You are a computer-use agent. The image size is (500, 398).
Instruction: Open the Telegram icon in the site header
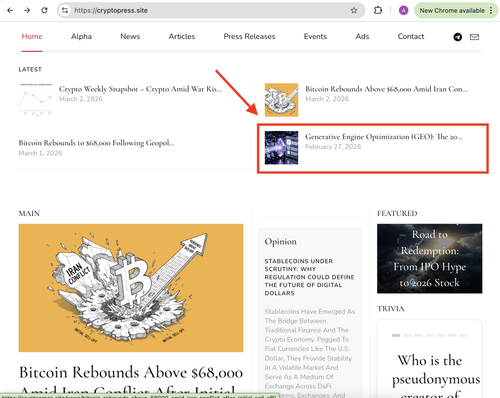coord(458,37)
